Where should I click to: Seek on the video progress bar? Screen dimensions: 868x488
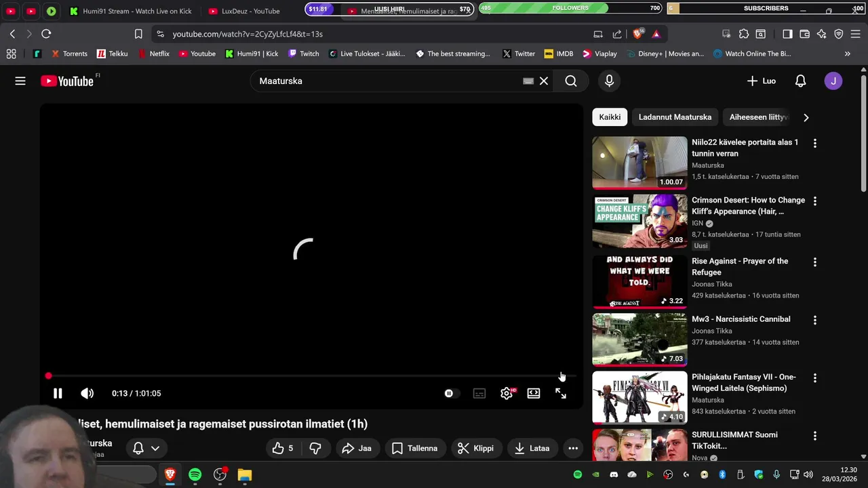(312, 375)
